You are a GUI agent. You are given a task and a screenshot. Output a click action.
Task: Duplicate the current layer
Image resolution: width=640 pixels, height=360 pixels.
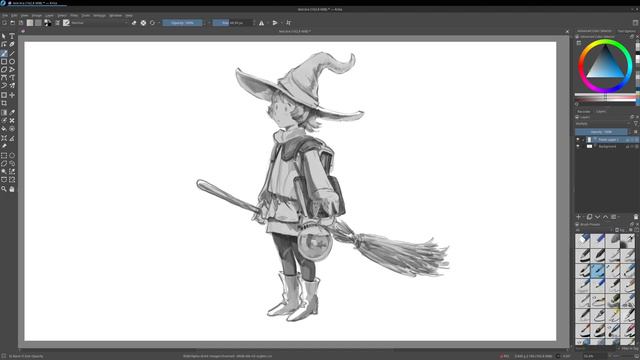pyautogui.click(x=589, y=217)
